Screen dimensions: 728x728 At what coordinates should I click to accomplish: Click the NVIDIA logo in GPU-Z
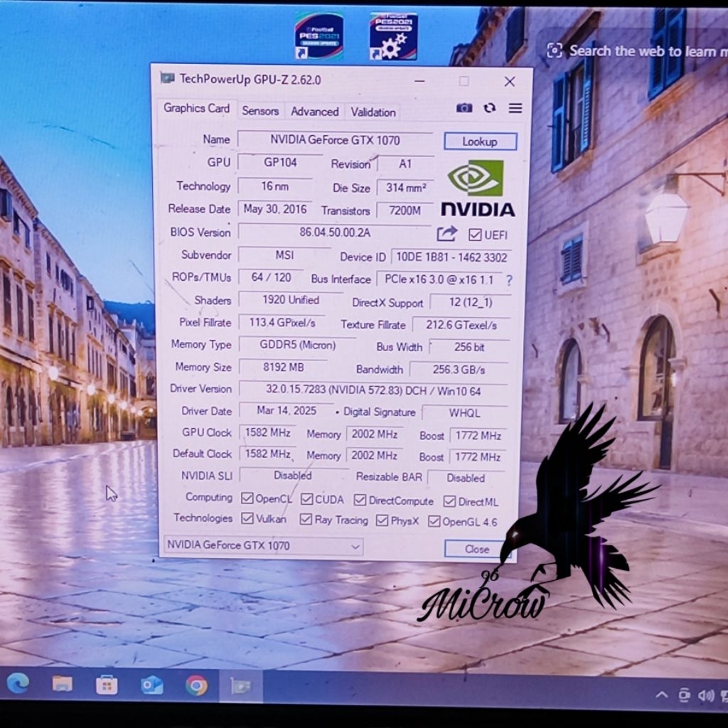coord(477,188)
